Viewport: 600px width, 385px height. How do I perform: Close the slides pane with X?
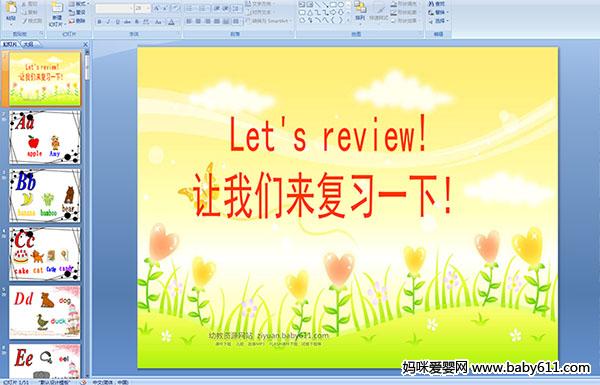pyautogui.click(x=86, y=44)
